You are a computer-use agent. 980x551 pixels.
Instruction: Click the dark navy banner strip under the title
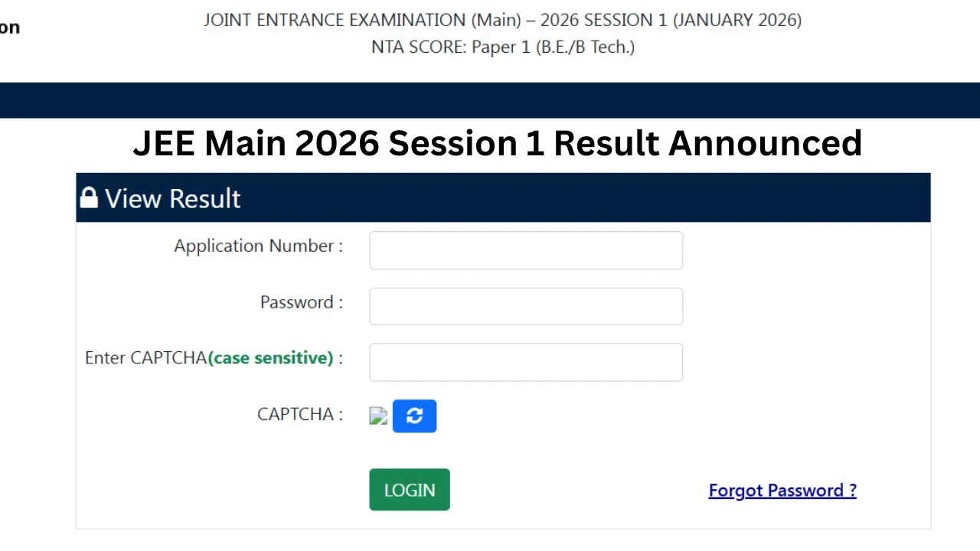[x=490, y=100]
